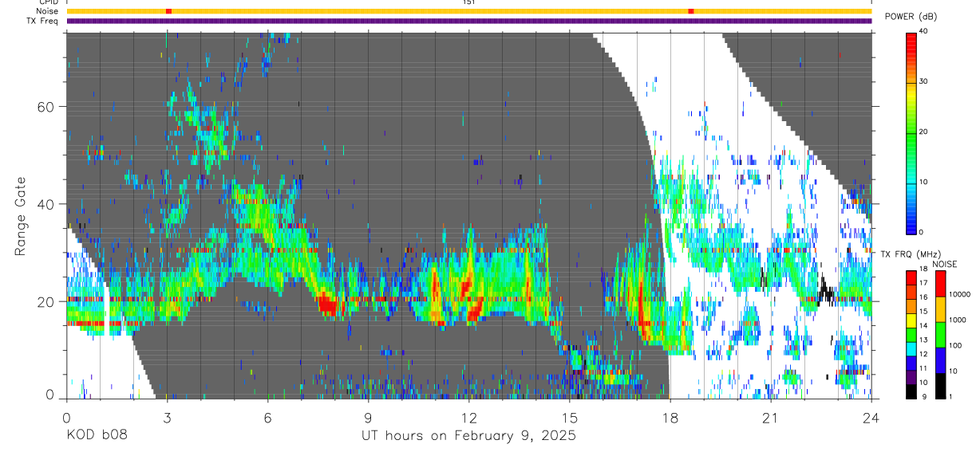
Task: Click 'UT hours on February 9, 2025' title
Action: pos(469,435)
